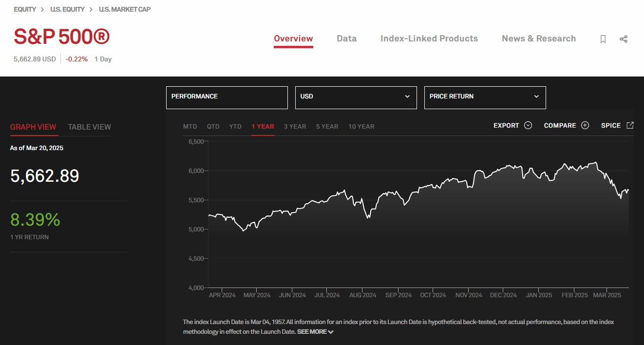Viewport: 644px width, 345px height.
Task: Follow the U.S. Market Cap breadcrumb
Action: (125, 9)
